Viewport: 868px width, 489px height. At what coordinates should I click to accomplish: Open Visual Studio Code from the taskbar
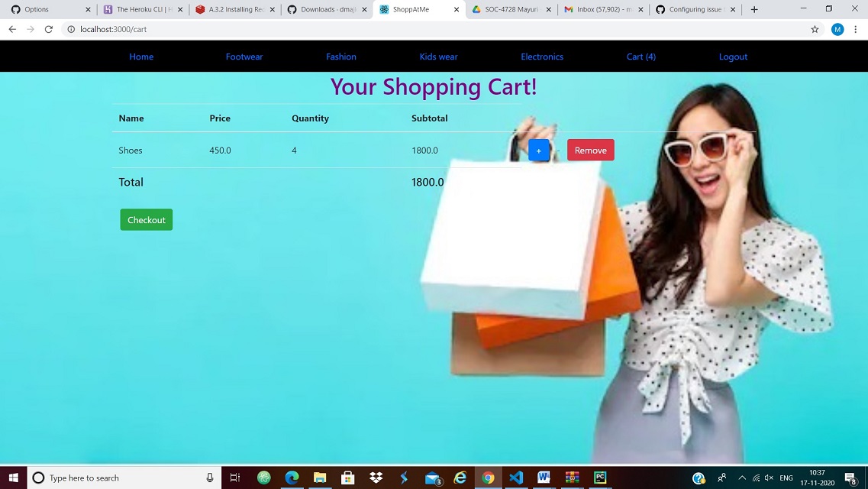click(516, 478)
